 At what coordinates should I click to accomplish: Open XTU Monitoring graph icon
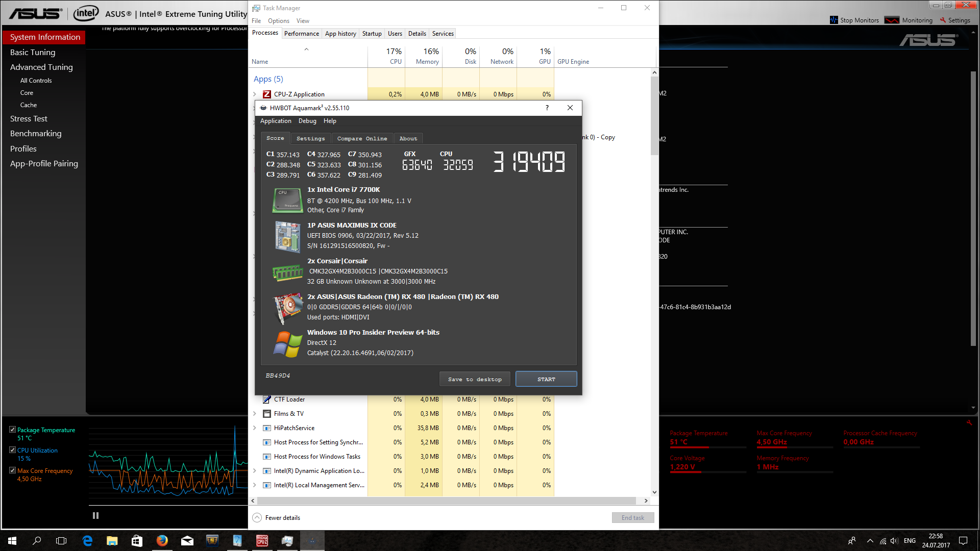coord(892,20)
